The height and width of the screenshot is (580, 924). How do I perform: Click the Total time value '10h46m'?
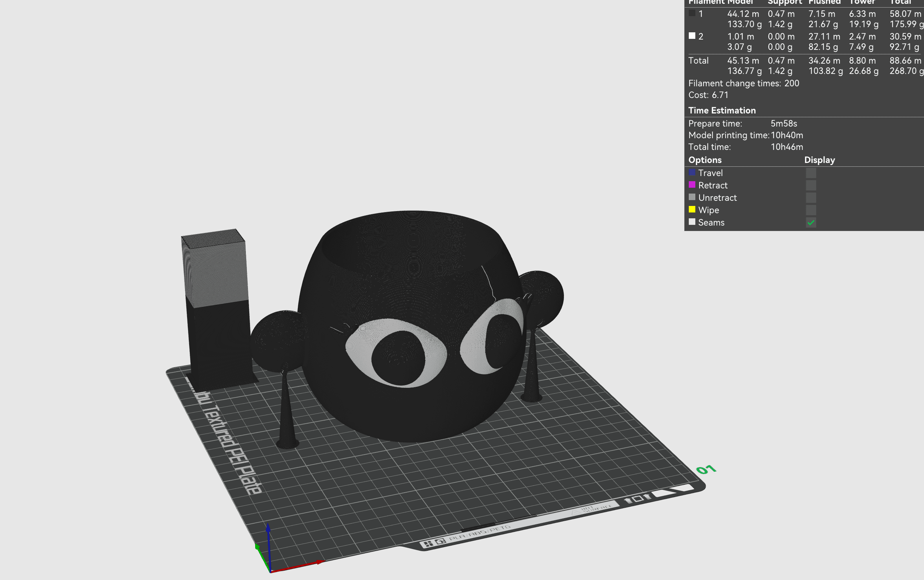tap(787, 147)
